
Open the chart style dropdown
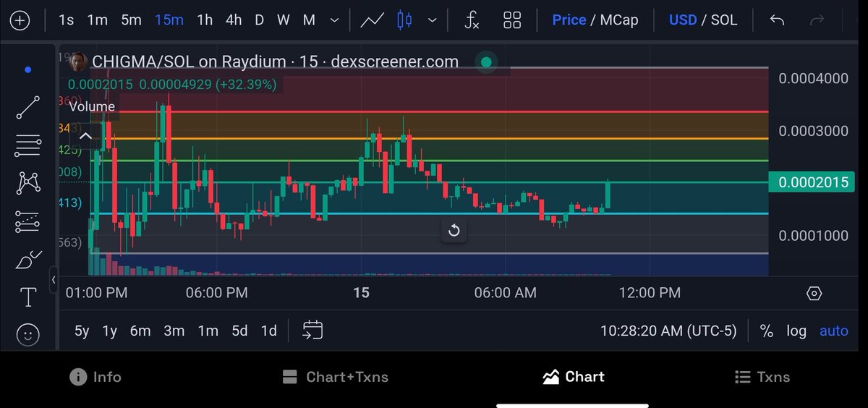click(433, 21)
